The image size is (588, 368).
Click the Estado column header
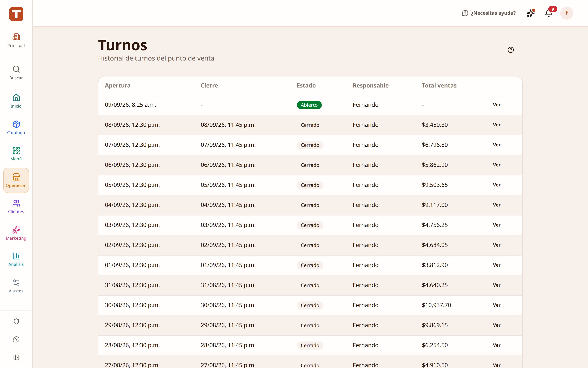(x=306, y=85)
